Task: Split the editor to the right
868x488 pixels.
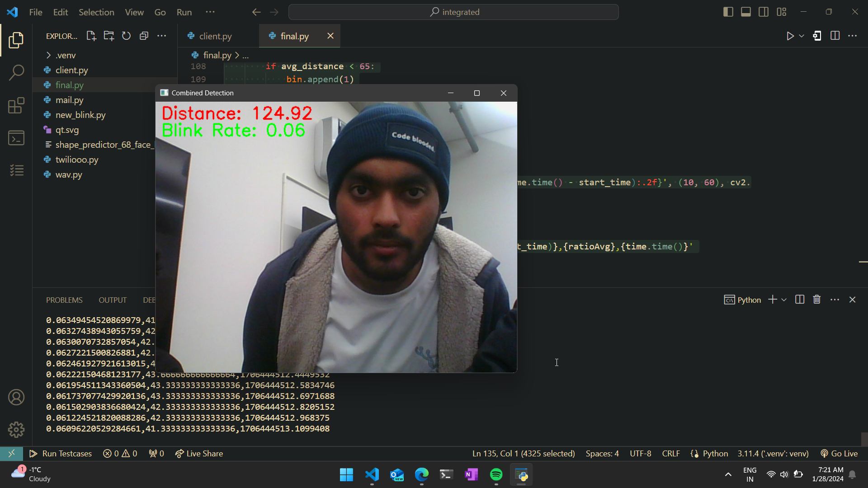Action: coord(835,36)
